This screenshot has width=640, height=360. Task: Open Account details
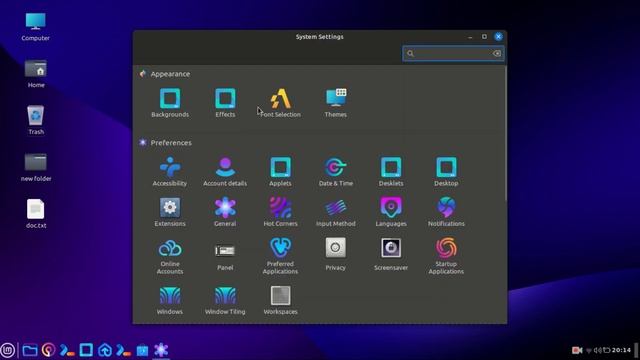[x=225, y=172]
